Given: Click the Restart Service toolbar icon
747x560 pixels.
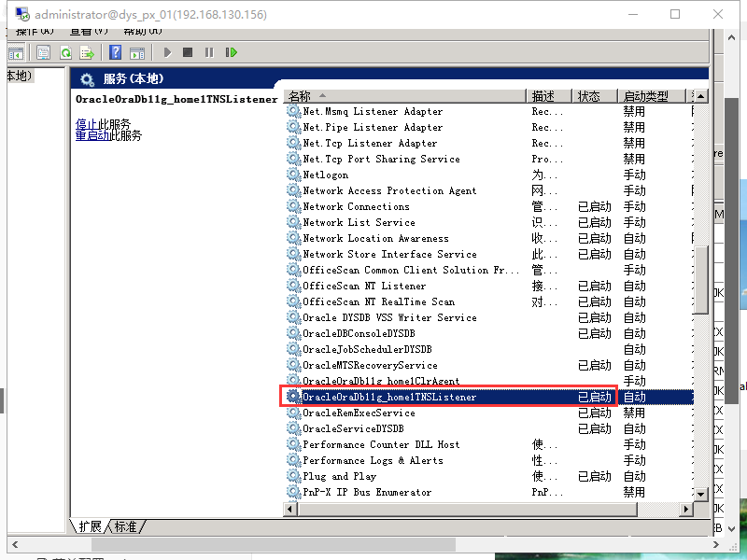Looking at the screenshot, I should (x=230, y=53).
